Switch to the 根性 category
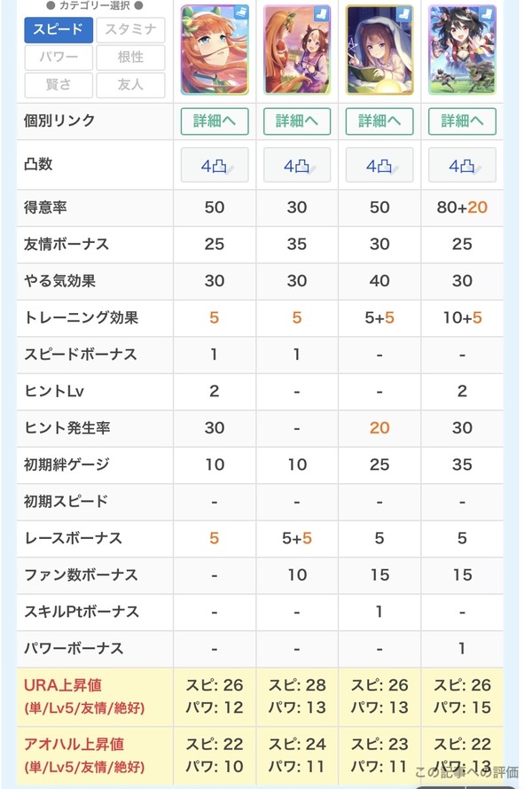Viewport: 532px width, 789px height. 130,58
